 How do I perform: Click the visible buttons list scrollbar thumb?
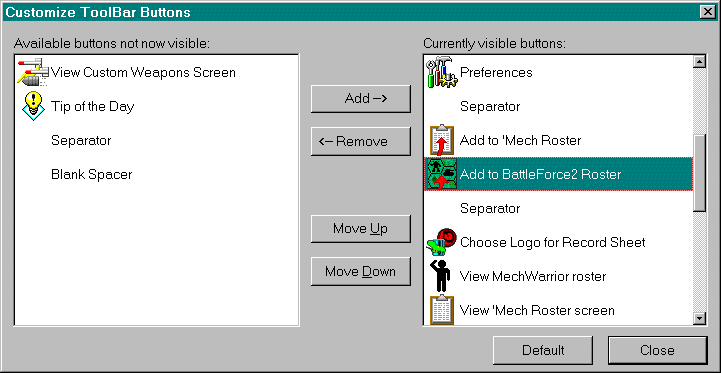point(699,173)
